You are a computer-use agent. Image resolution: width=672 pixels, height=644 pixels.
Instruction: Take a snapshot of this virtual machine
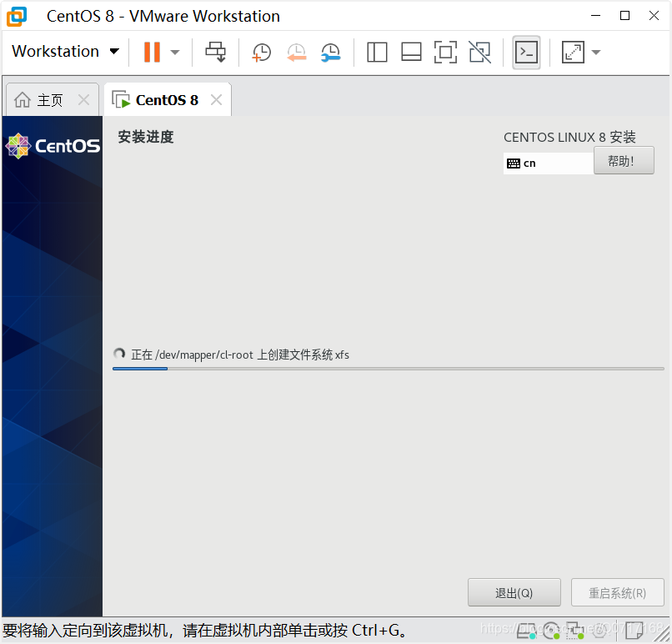(x=262, y=53)
